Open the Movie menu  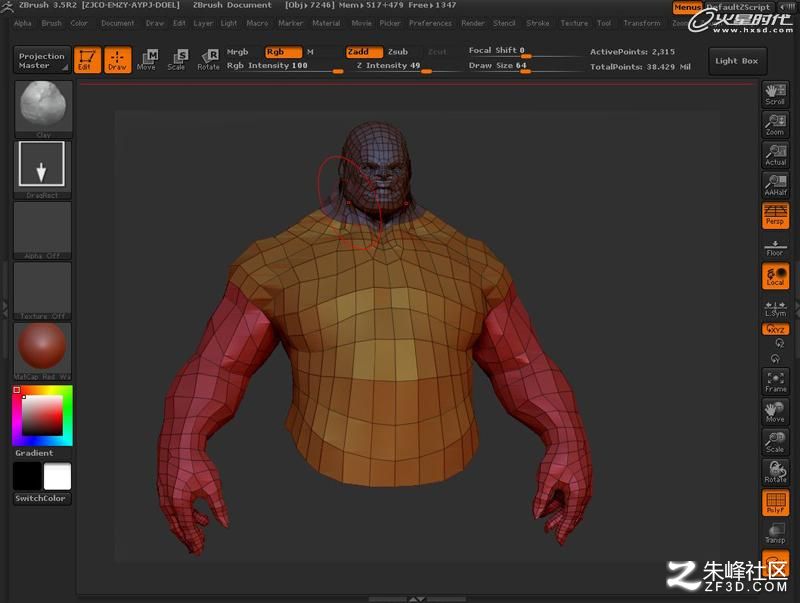tap(361, 23)
